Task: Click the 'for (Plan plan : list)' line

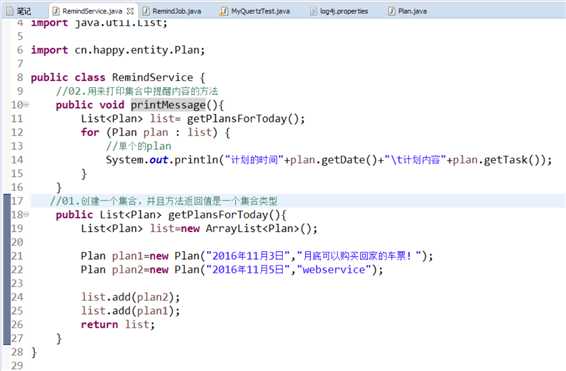Action: [x=155, y=132]
